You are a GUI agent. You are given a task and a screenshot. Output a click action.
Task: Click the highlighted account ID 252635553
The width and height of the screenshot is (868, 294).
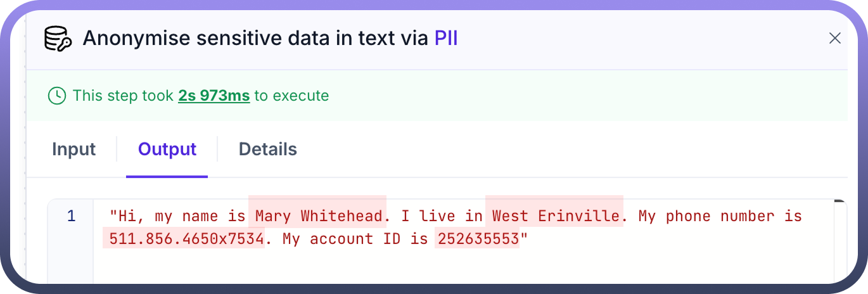476,239
